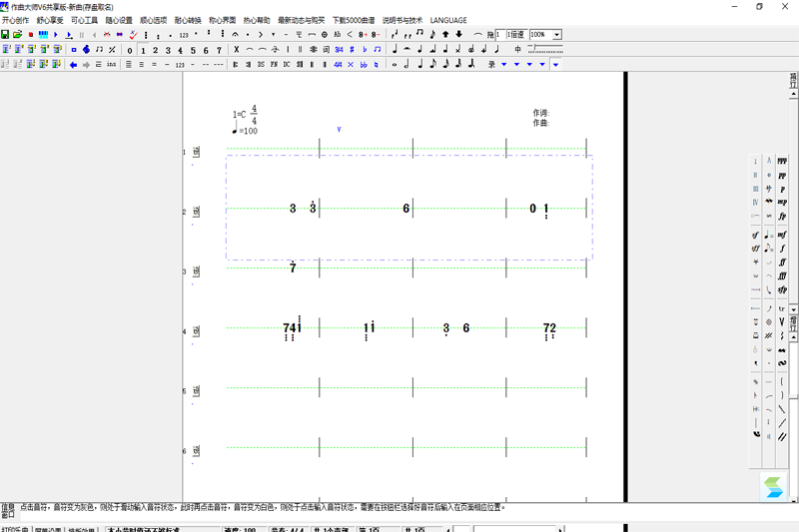Click the 作词 lyricist label on score
The width and height of the screenshot is (799, 532).
click(540, 113)
